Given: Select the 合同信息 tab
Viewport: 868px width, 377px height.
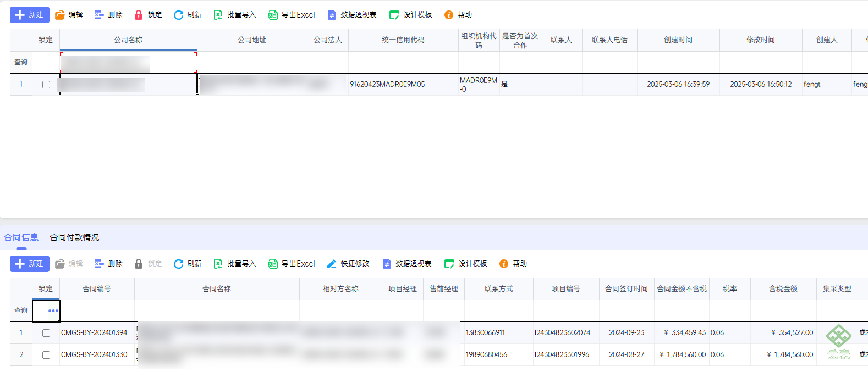Looking at the screenshot, I should coord(21,237).
